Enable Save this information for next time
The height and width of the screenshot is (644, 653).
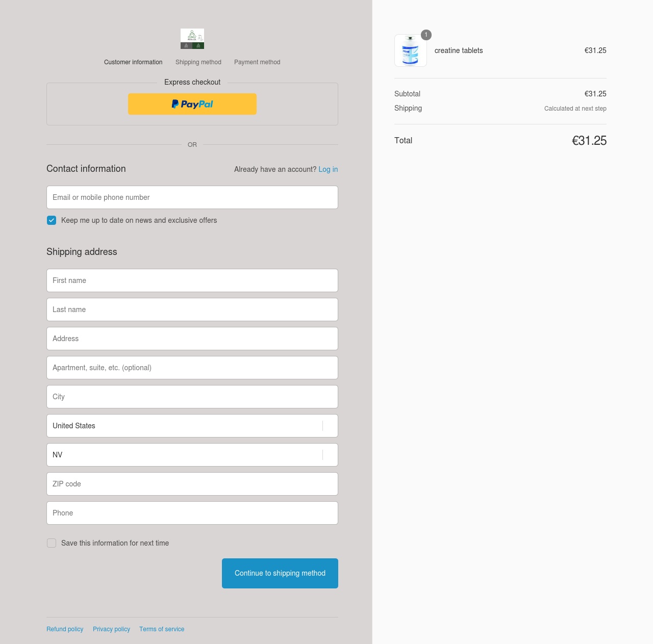pyautogui.click(x=52, y=543)
